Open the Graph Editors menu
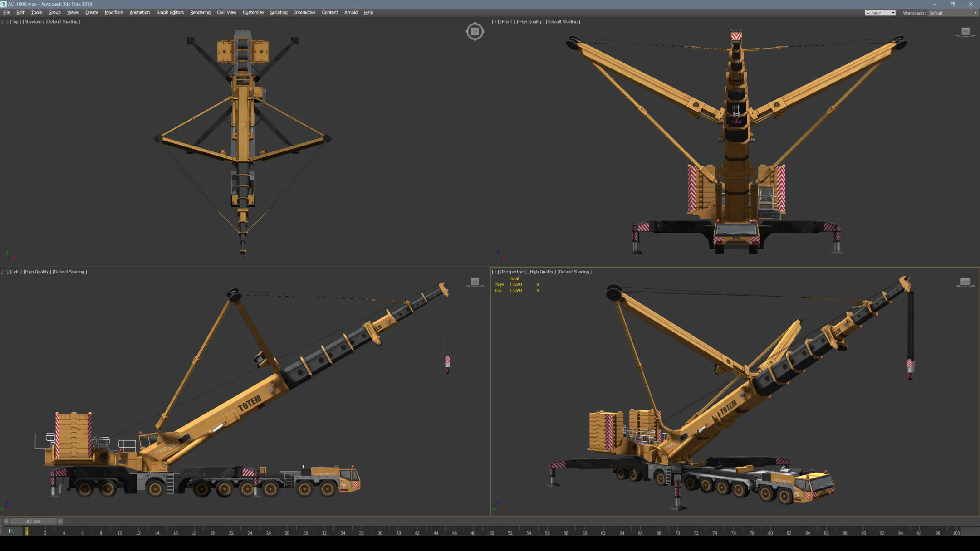 pos(170,12)
